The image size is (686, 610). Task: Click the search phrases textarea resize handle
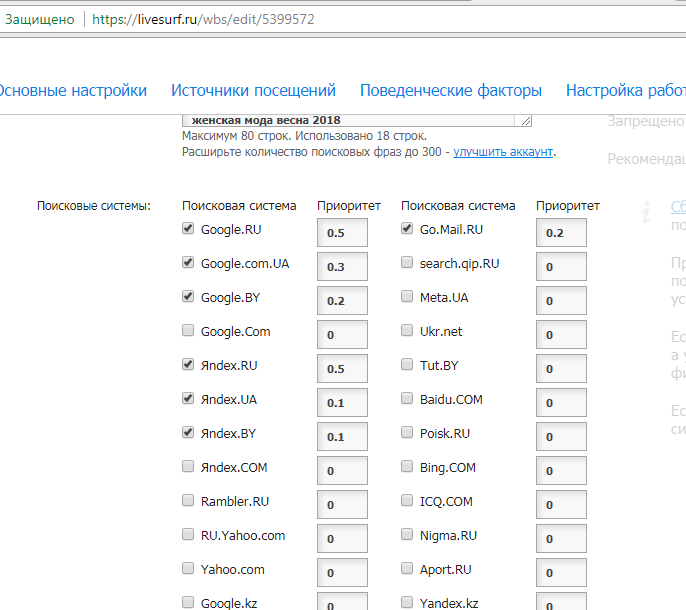526,120
